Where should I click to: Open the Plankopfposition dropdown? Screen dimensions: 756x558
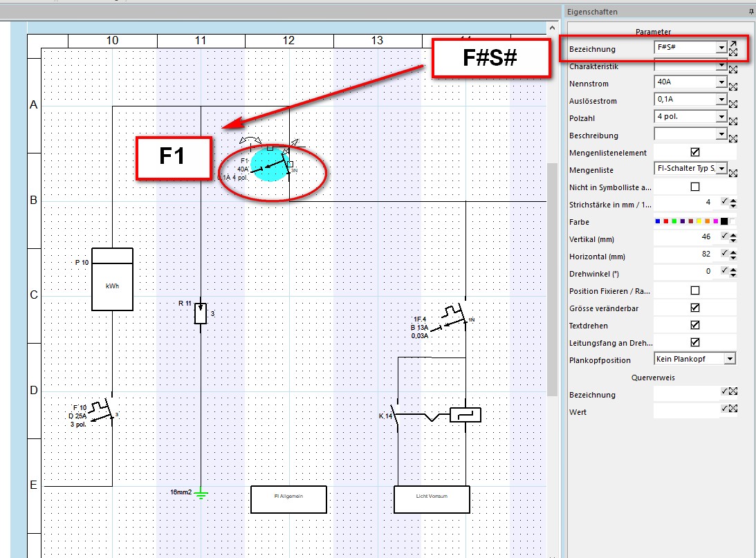(x=729, y=359)
